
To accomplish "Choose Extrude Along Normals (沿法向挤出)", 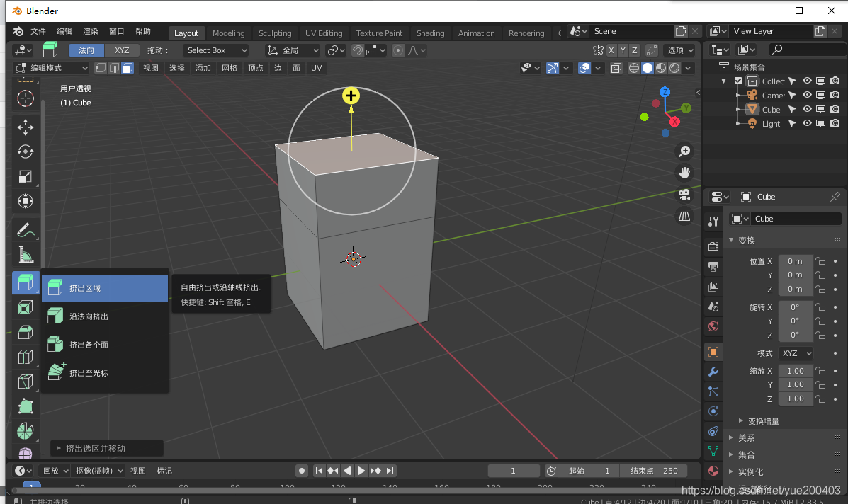I will click(x=106, y=316).
